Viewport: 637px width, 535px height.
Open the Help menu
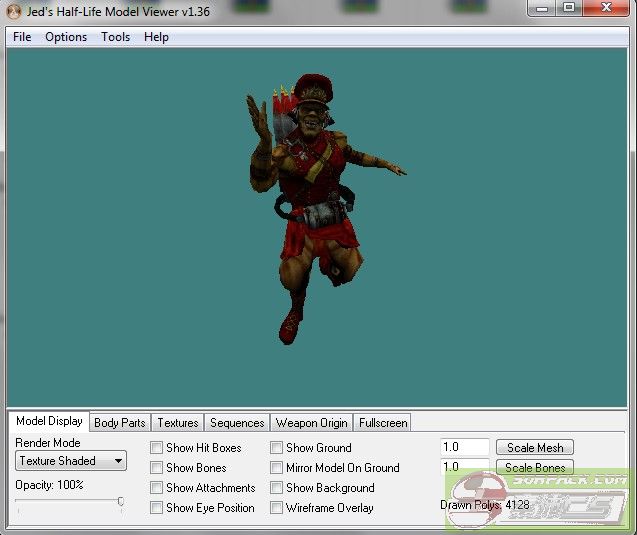156,37
